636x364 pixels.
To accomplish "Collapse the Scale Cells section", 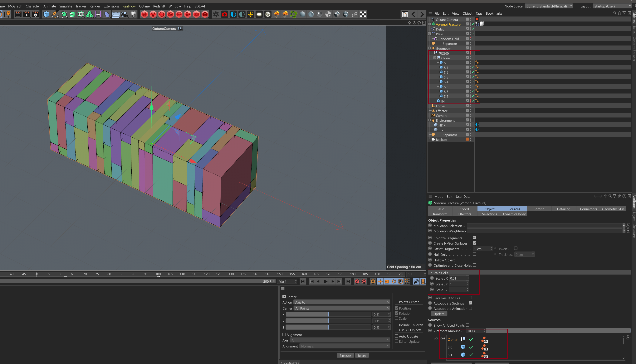I will [x=431, y=273].
